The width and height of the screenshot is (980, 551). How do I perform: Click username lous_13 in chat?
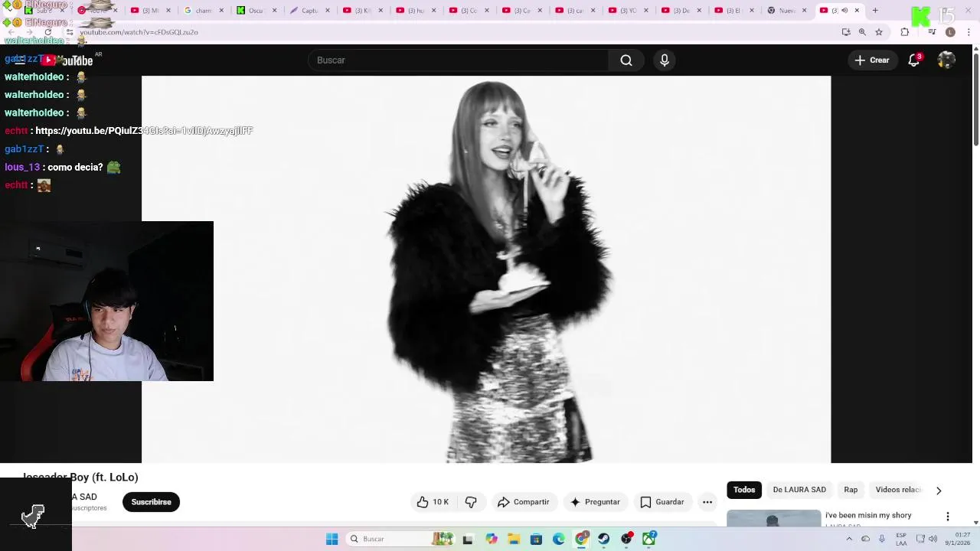(x=21, y=167)
